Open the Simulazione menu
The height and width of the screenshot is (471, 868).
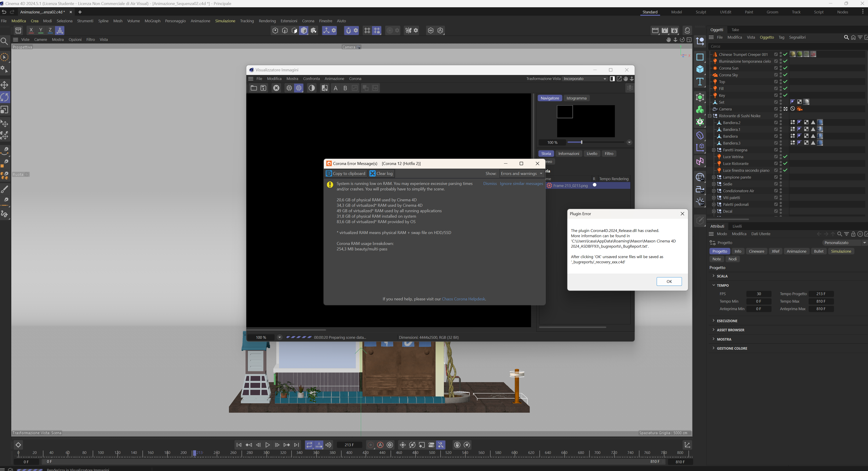click(x=225, y=21)
